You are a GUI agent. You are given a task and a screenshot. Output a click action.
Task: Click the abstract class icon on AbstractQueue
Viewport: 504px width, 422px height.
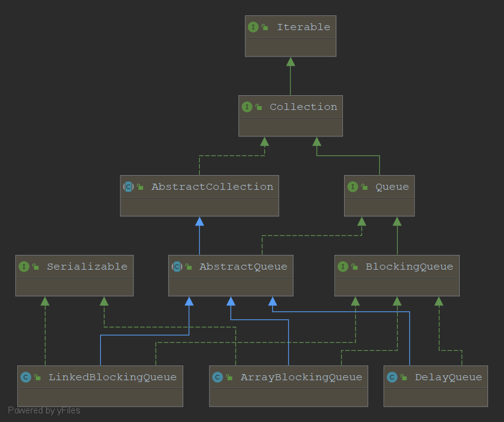click(177, 267)
